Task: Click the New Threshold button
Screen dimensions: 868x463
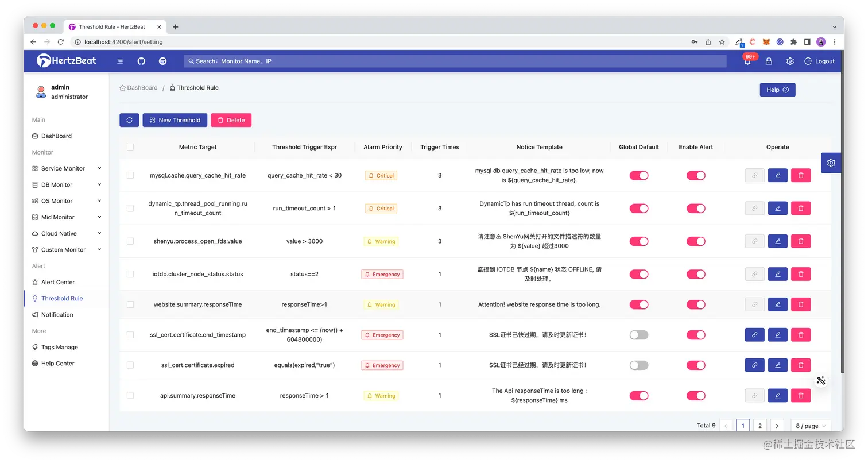Action: click(x=175, y=120)
